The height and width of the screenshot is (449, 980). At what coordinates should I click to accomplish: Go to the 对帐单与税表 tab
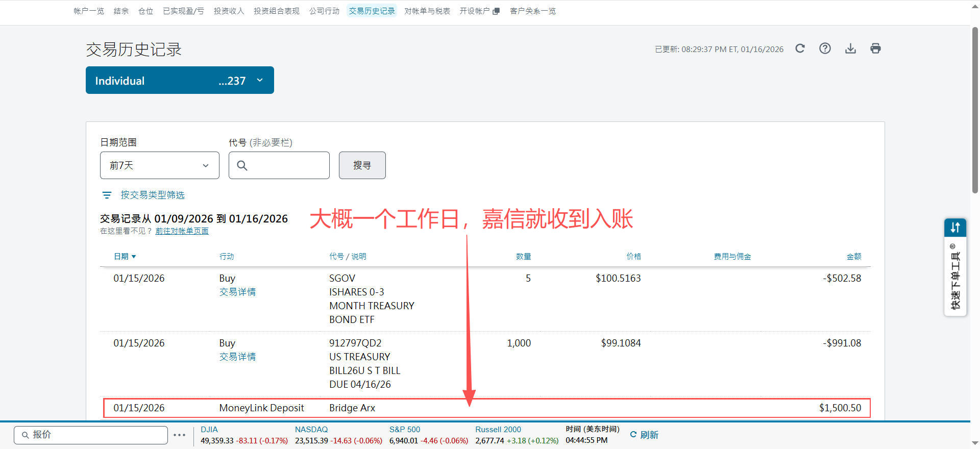pos(427,11)
